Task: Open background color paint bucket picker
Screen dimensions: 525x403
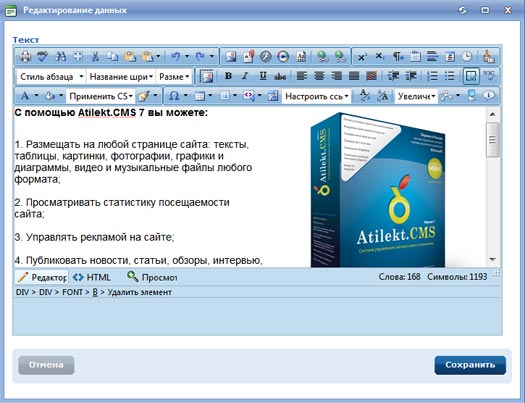Action: coord(50,96)
